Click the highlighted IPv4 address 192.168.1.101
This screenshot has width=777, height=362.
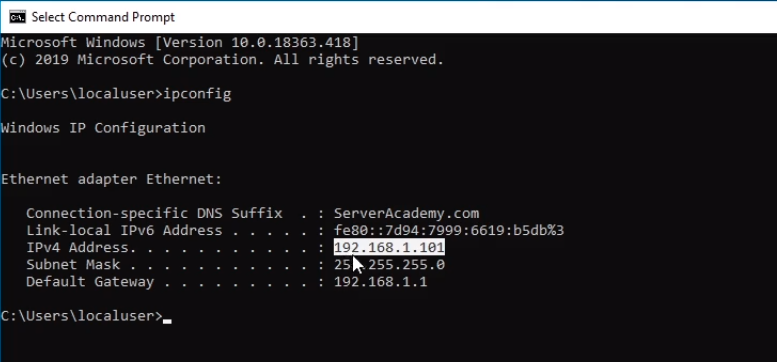click(x=389, y=247)
